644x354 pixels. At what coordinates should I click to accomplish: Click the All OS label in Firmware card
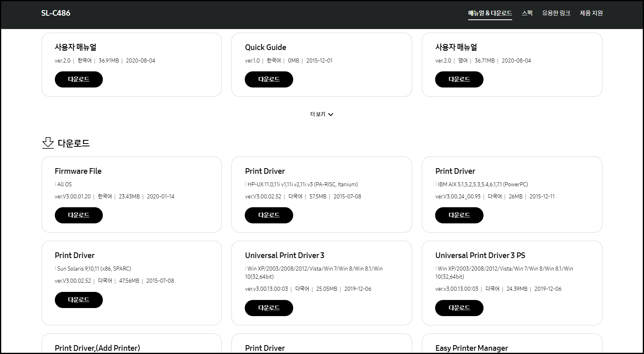click(x=63, y=184)
